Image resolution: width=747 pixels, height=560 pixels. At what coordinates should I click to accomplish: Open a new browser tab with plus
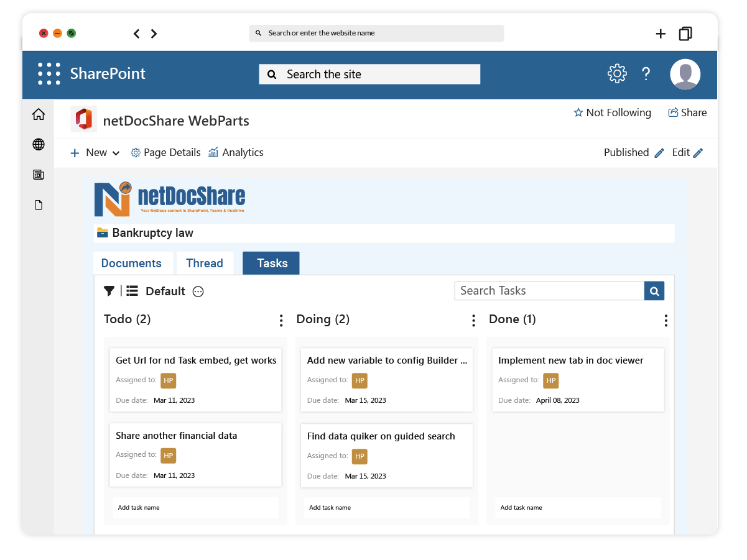pos(661,34)
